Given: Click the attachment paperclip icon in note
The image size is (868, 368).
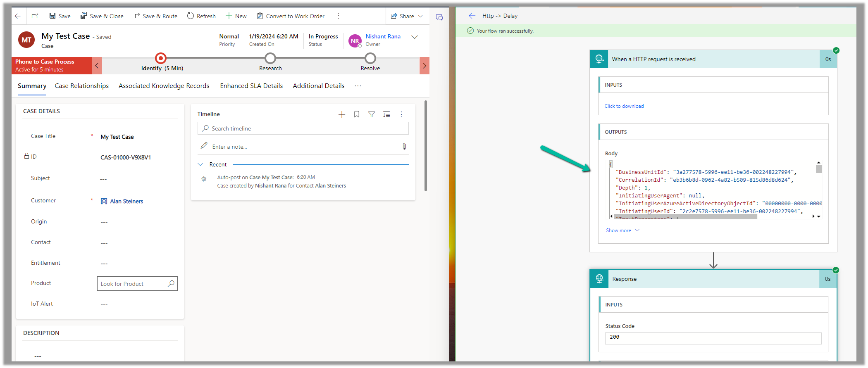Looking at the screenshot, I should click(404, 146).
